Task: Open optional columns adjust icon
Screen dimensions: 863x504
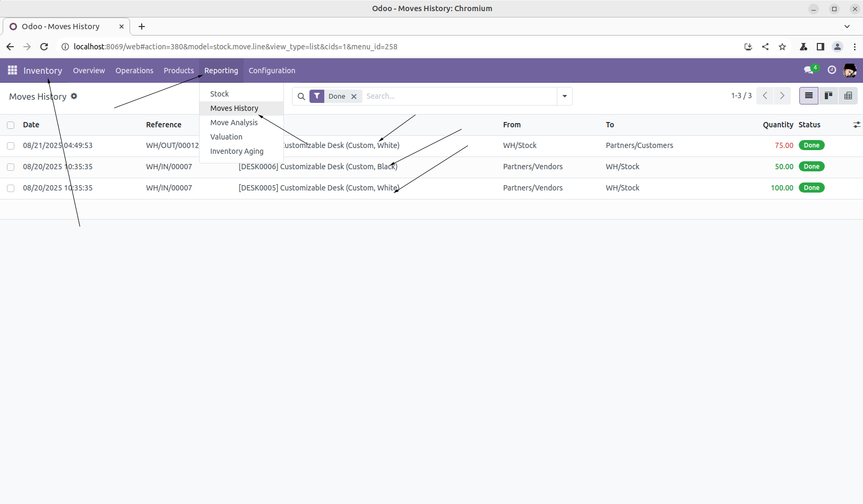Action: pos(856,125)
